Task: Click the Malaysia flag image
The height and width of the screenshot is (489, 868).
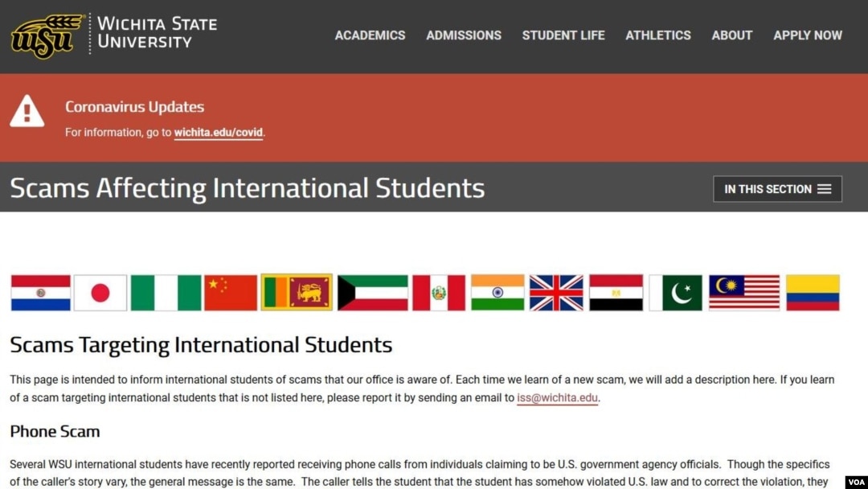Action: point(744,293)
